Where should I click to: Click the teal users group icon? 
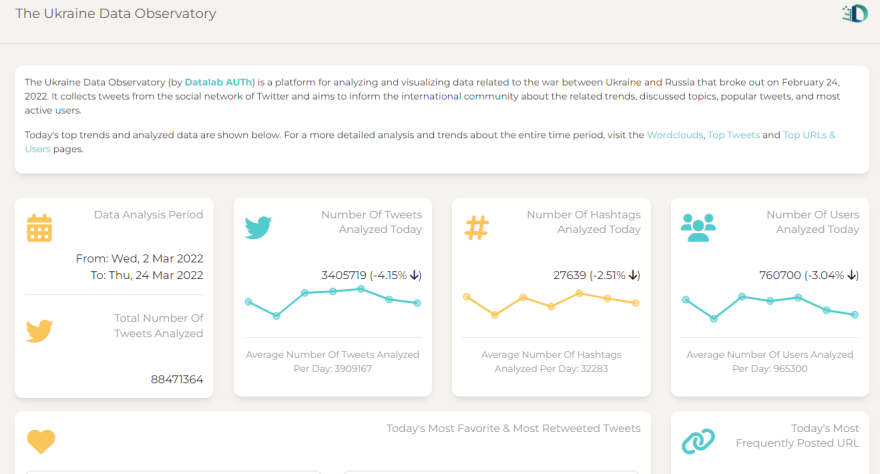[697, 228]
